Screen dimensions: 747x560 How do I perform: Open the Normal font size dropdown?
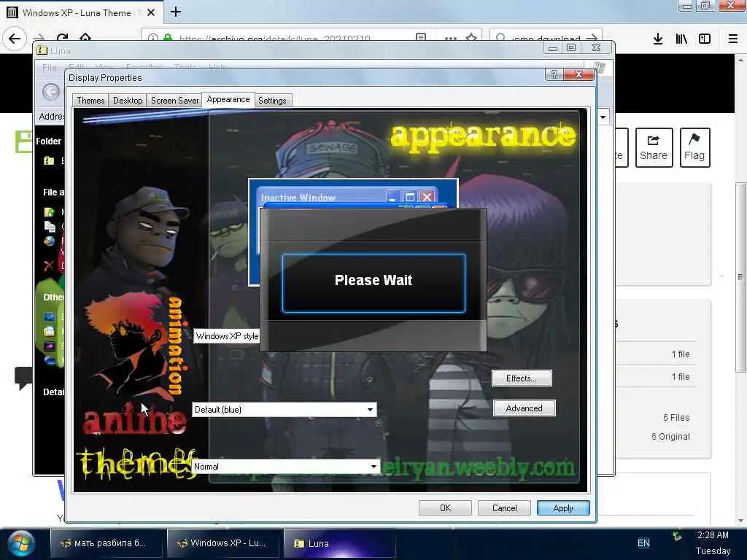286,467
